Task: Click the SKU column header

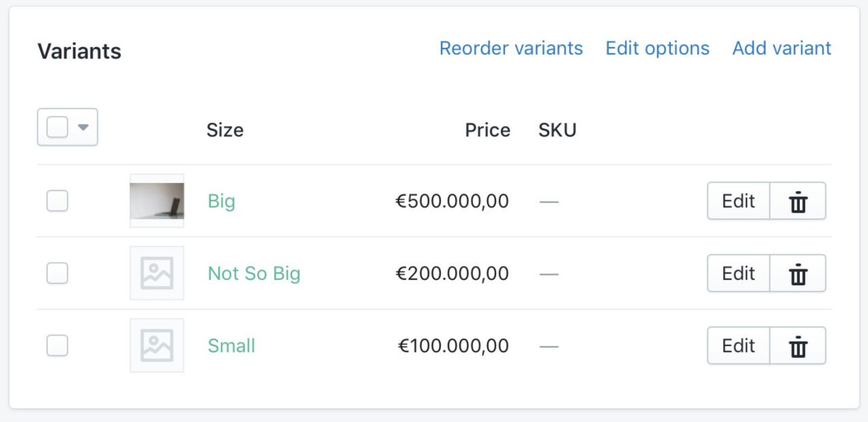Action: pos(558,130)
